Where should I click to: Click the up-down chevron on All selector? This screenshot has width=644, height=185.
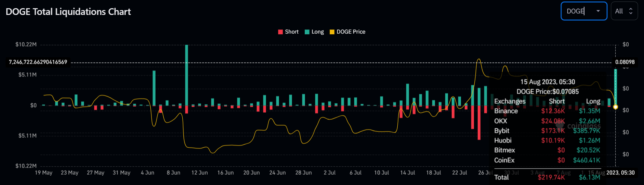coord(631,11)
